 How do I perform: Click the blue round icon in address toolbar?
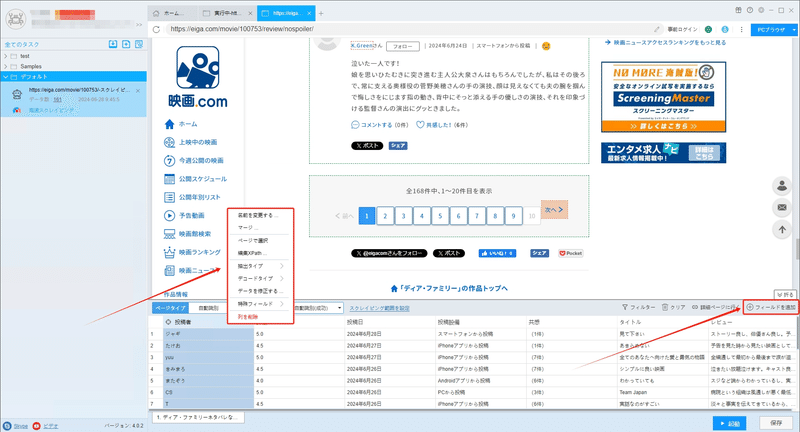[724, 29]
